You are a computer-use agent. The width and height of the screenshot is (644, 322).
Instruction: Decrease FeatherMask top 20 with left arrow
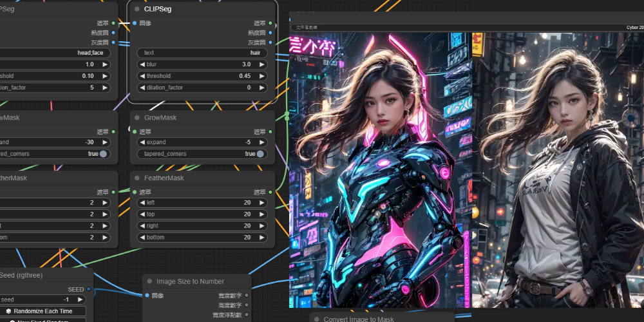[142, 214]
